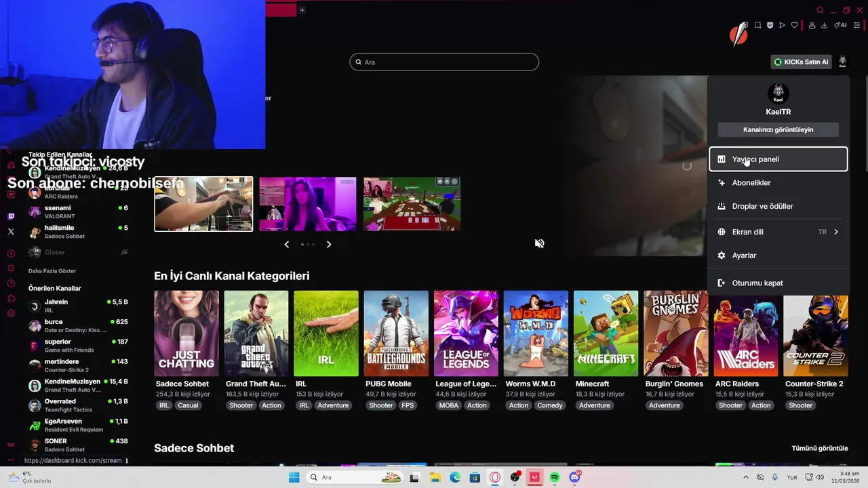Image resolution: width=868 pixels, height=488 pixels.
Task: Open SONER recommended channel
Action: [78, 445]
